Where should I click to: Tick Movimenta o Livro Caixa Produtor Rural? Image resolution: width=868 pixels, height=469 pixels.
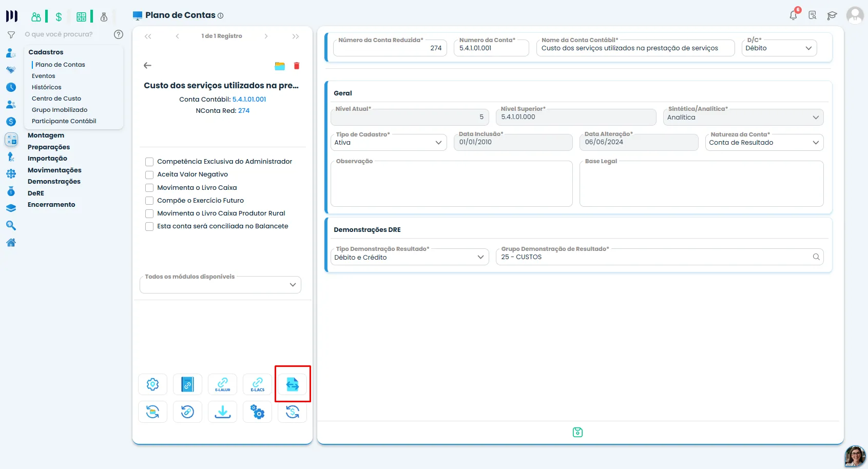tap(149, 213)
